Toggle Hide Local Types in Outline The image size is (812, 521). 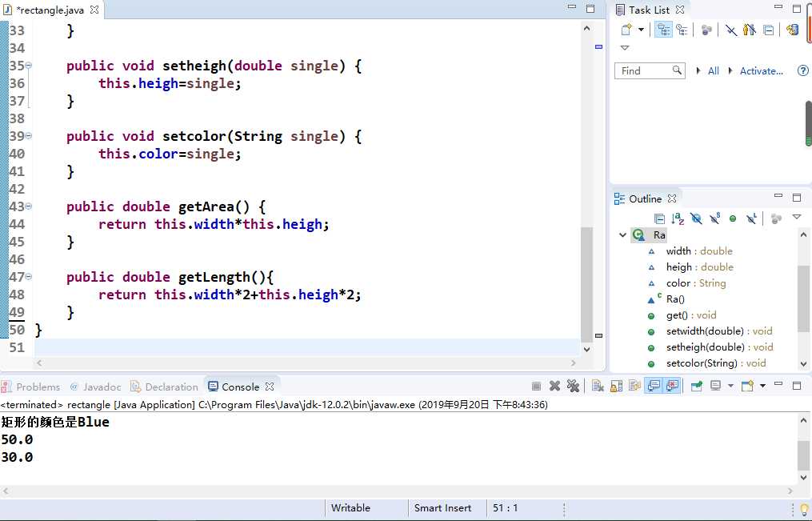[x=751, y=218]
